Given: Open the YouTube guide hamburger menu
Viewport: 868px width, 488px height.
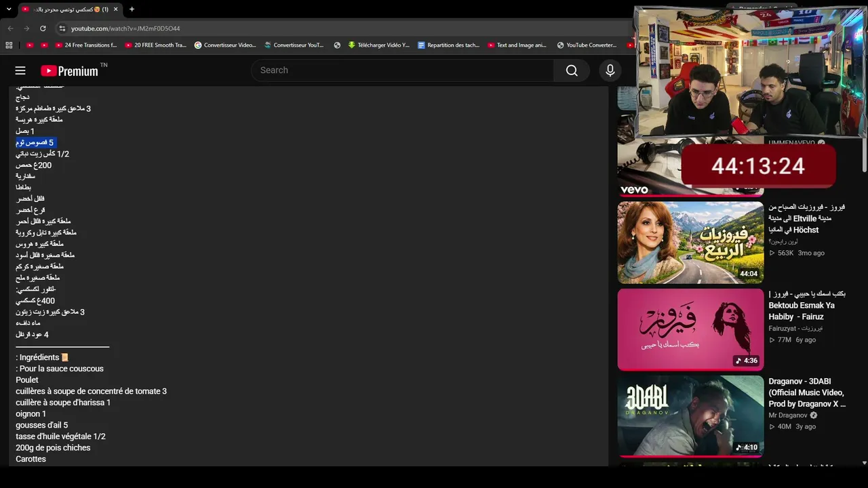Looking at the screenshot, I should pos(20,70).
